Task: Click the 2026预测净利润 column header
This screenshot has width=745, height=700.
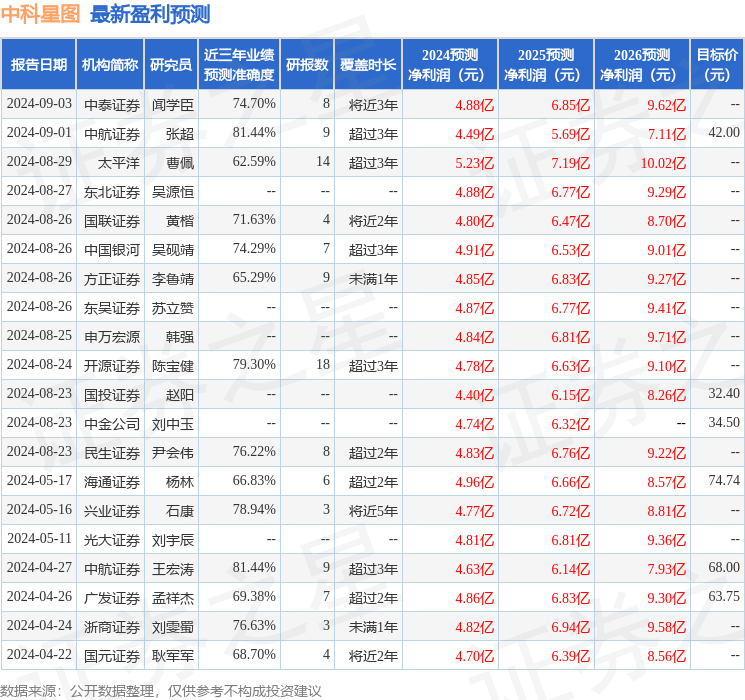Action: click(x=642, y=65)
